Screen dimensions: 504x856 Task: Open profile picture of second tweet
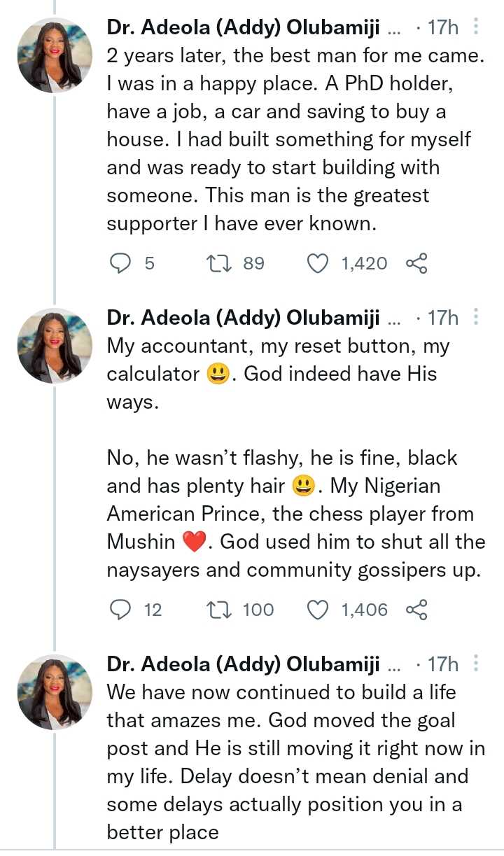(55, 346)
